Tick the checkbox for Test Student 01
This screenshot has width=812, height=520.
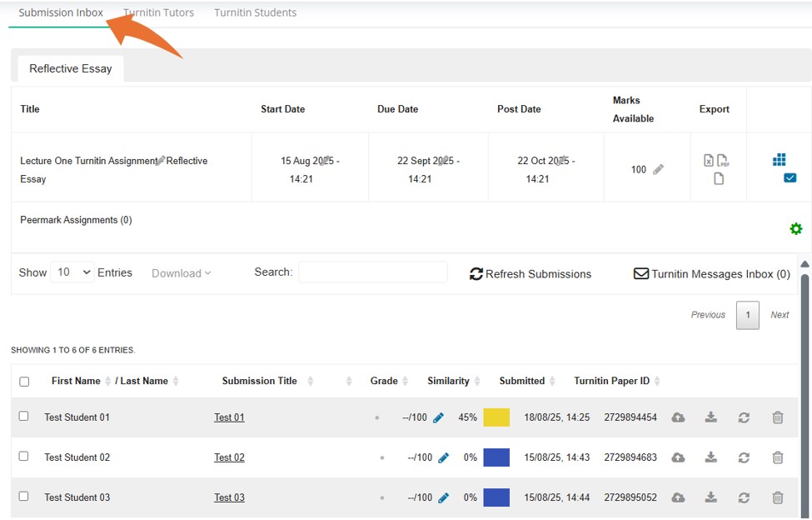[23, 416]
